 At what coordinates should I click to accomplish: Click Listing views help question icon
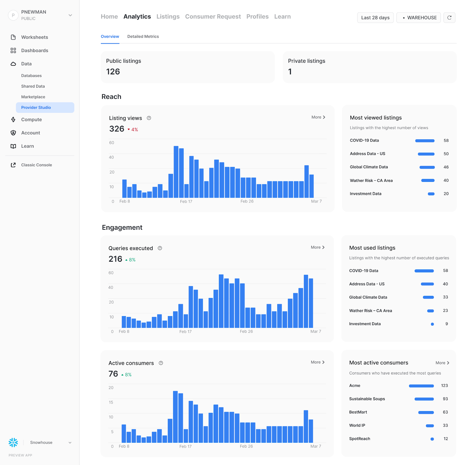click(149, 118)
